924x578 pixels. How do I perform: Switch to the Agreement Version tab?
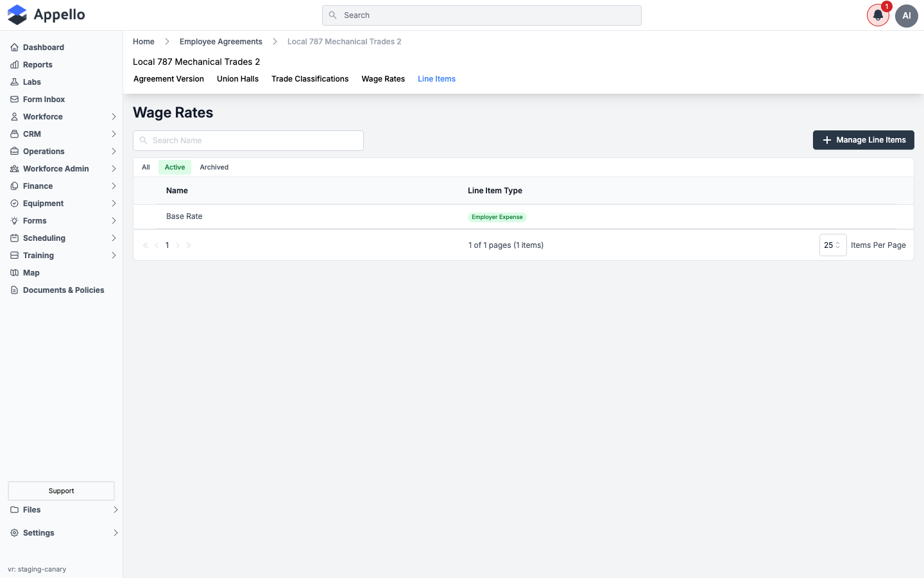tap(169, 79)
